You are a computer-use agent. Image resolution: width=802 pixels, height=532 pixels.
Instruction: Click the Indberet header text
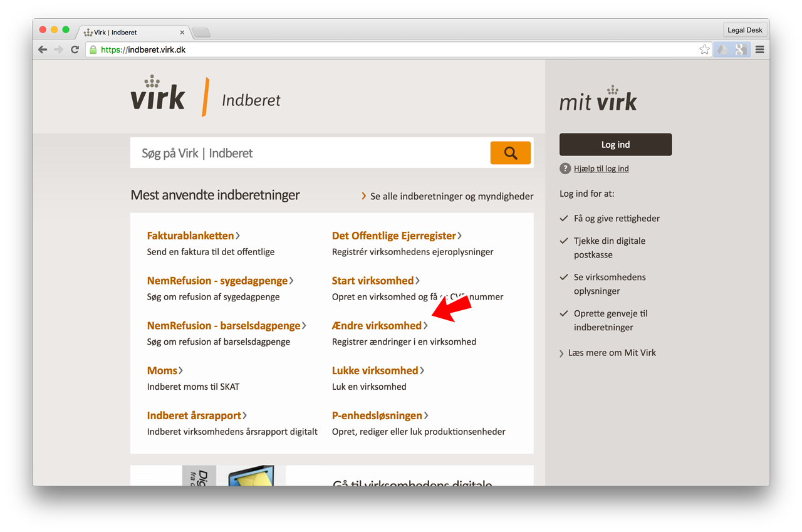[x=251, y=100]
